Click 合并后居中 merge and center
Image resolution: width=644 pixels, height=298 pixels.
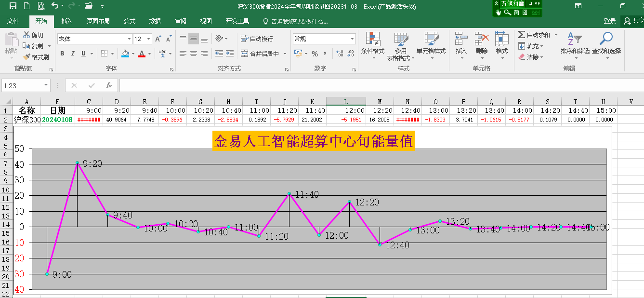(x=260, y=54)
